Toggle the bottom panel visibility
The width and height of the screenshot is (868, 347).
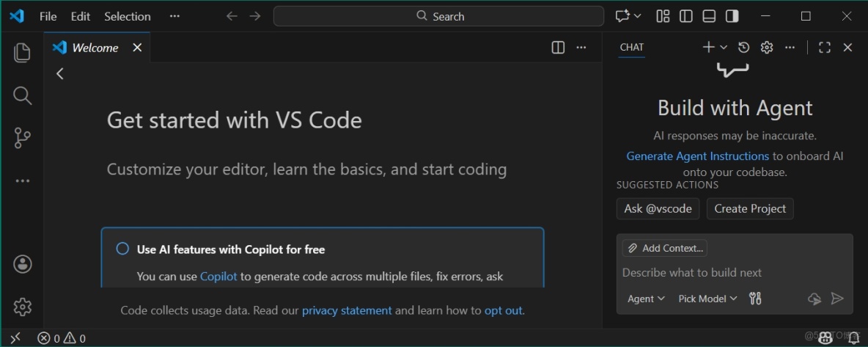pyautogui.click(x=709, y=16)
